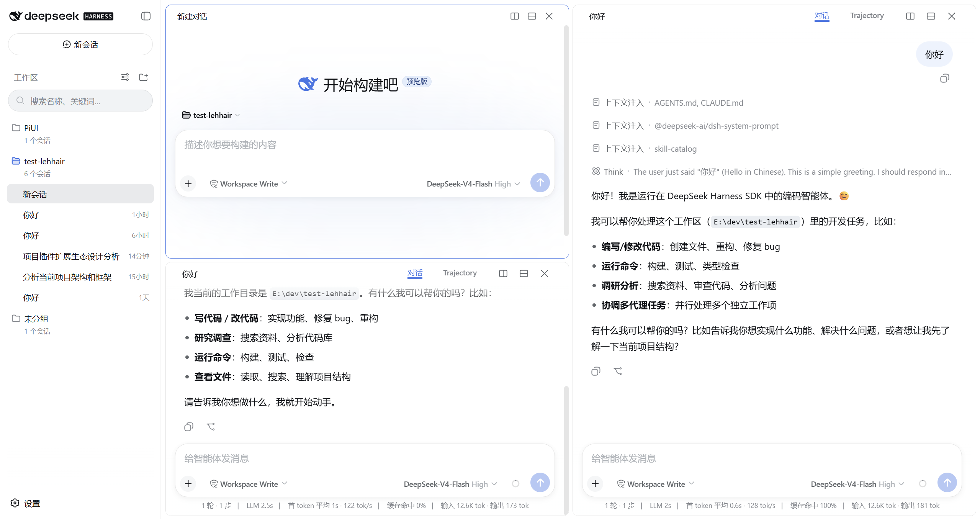Image resolution: width=980 pixels, height=519 pixels.
Task: Split lower-left 你好 pane side by side
Action: 503,273
